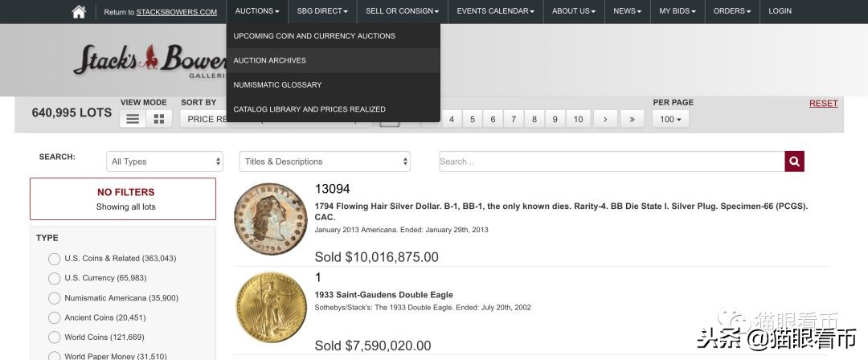Open the per page 100 dropdown
This screenshot has height=360, width=868.
coord(670,119)
